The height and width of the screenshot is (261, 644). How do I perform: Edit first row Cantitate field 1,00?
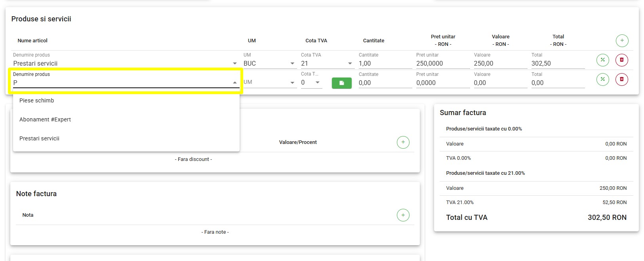coord(384,64)
